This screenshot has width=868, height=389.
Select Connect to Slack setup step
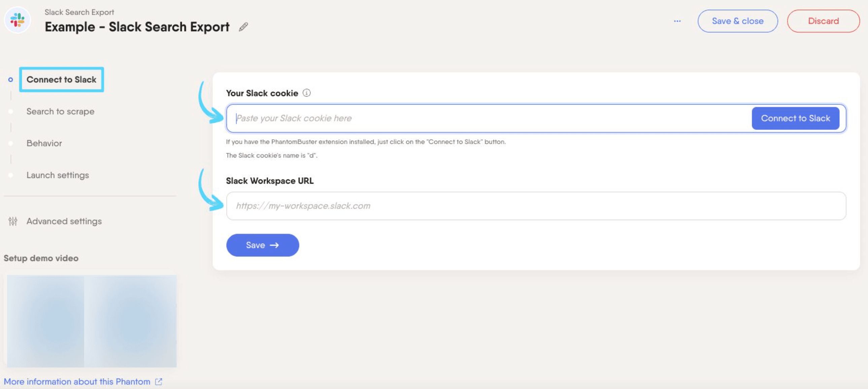[61, 79]
